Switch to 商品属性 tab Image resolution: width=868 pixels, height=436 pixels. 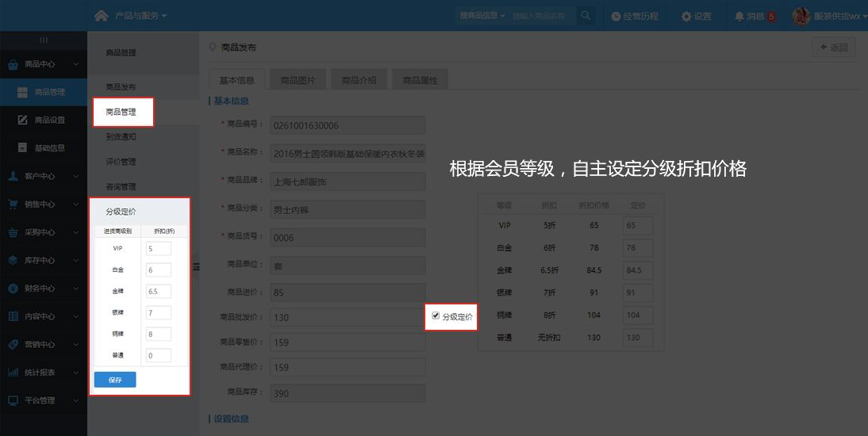click(421, 80)
